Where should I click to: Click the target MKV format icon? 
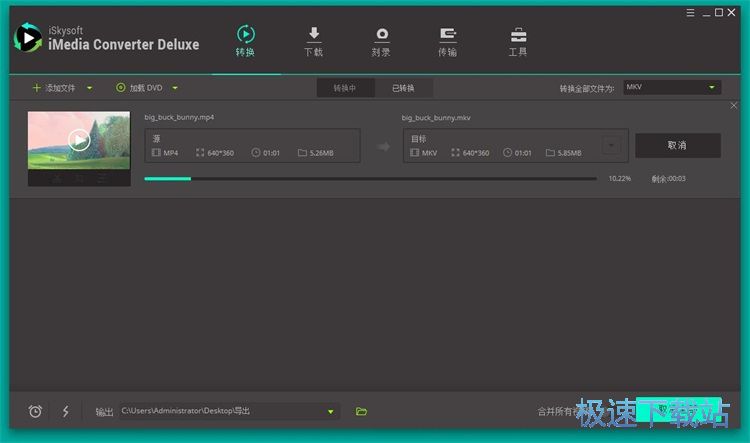click(x=414, y=153)
